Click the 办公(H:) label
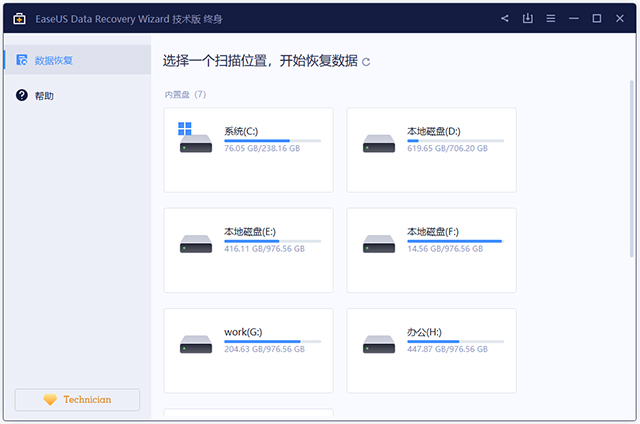Image resolution: width=640 pixels, height=424 pixels. tap(424, 332)
